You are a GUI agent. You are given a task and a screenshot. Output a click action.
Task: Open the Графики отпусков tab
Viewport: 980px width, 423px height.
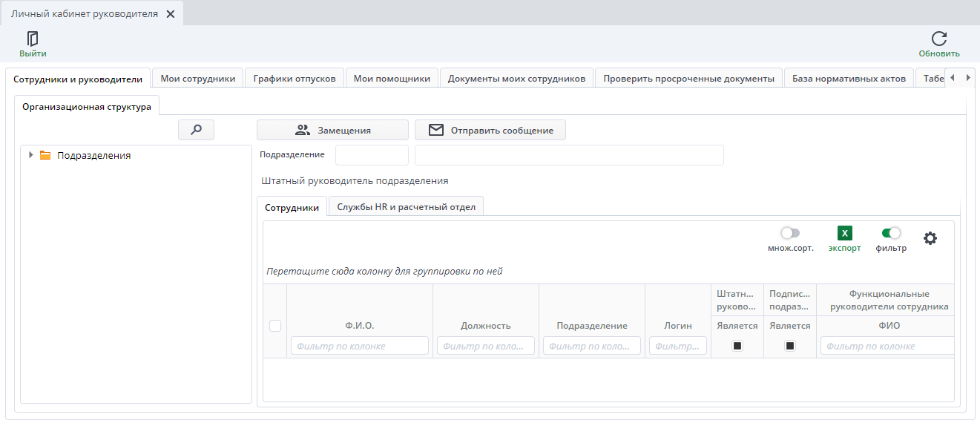295,79
